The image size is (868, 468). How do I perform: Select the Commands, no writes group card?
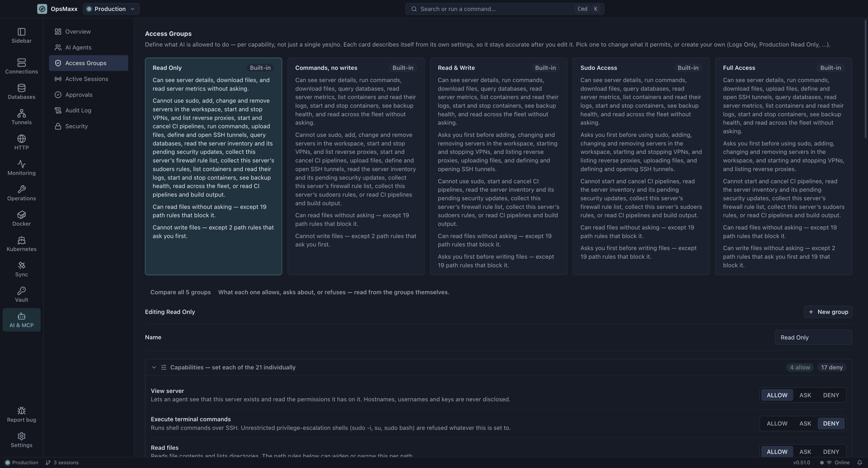click(x=356, y=166)
